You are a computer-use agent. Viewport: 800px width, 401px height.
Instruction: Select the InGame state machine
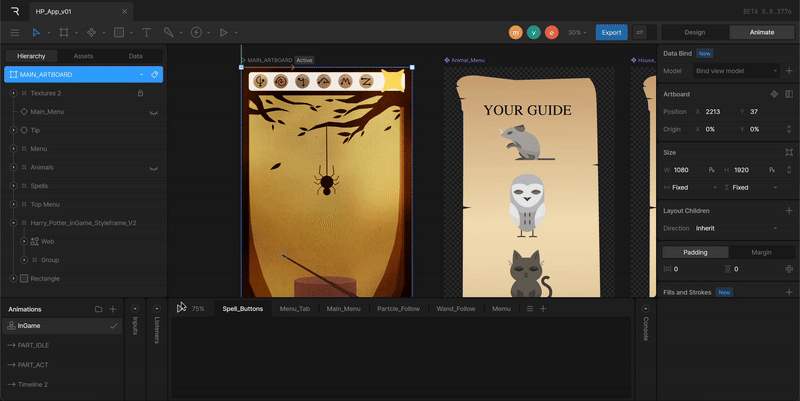pyautogui.click(x=62, y=326)
